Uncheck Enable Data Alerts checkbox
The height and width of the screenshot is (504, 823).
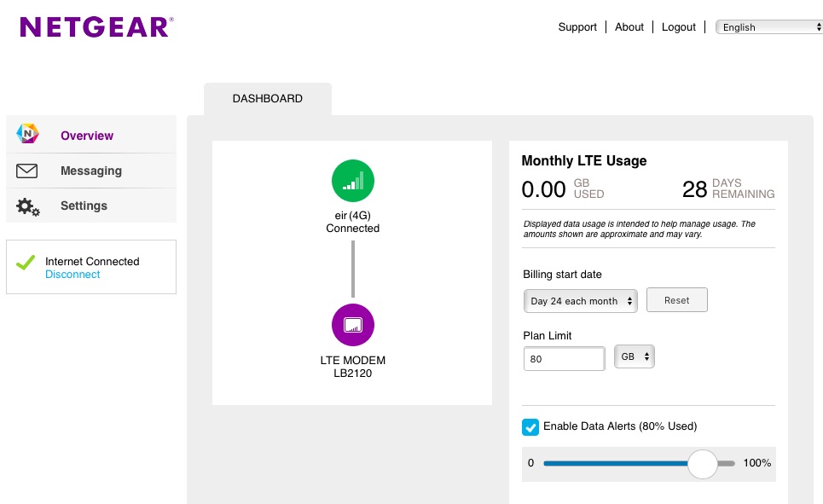coord(530,426)
